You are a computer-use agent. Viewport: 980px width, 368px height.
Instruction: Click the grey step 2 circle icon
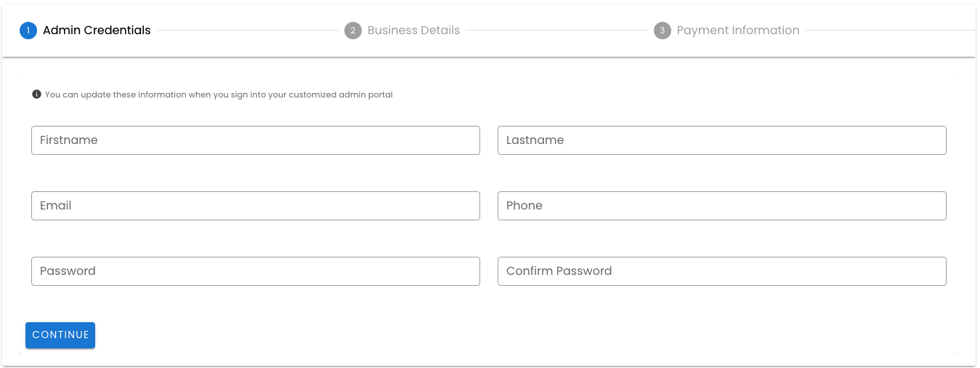pyautogui.click(x=353, y=31)
